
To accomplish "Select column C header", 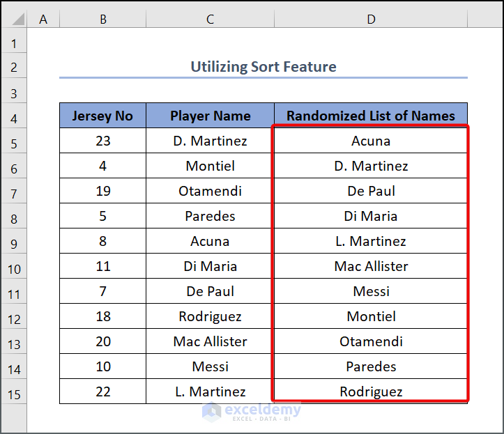I will 210,20.
